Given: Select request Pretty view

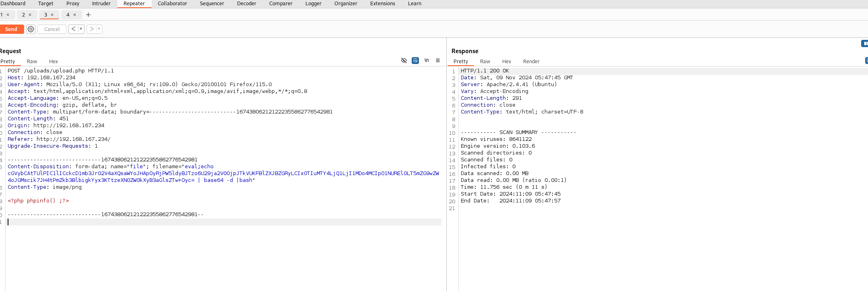Looking at the screenshot, I should (x=8, y=62).
